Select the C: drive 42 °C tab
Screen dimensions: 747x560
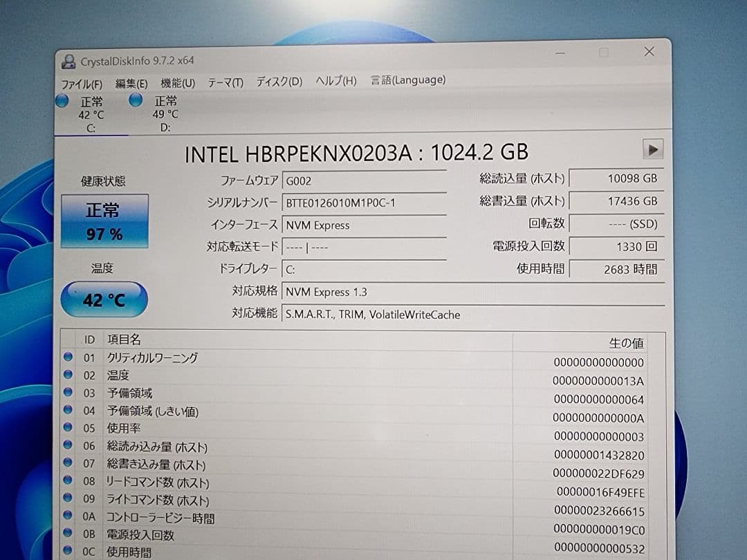[91, 115]
